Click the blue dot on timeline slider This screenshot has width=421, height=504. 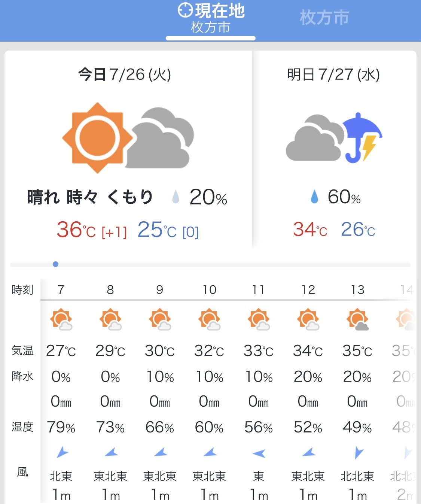pos(56,264)
